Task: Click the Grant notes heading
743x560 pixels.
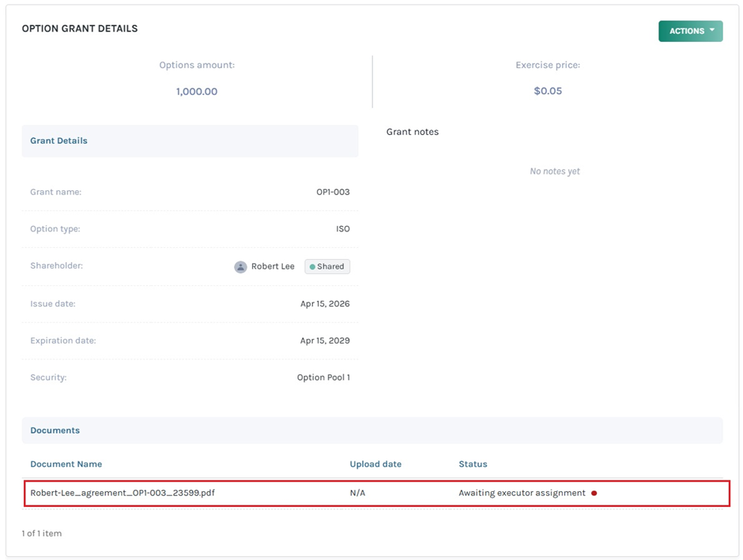Action: [x=413, y=132]
